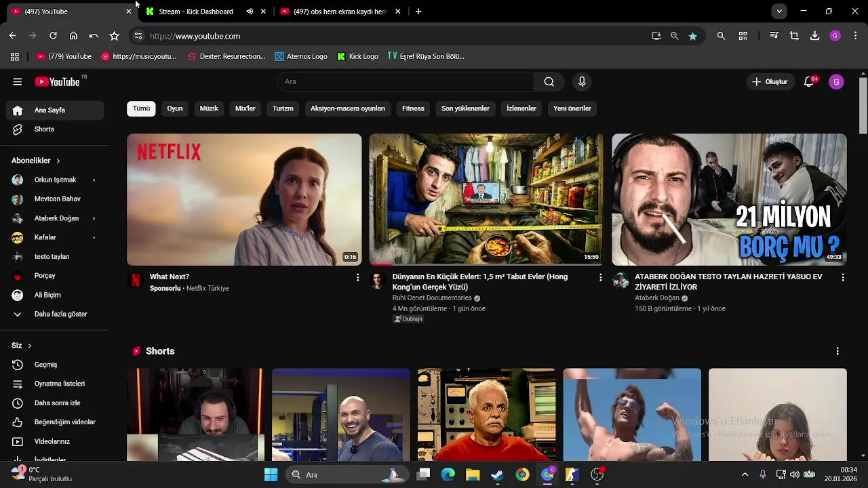
Task: Open File Explorer from taskbar
Action: (x=473, y=475)
